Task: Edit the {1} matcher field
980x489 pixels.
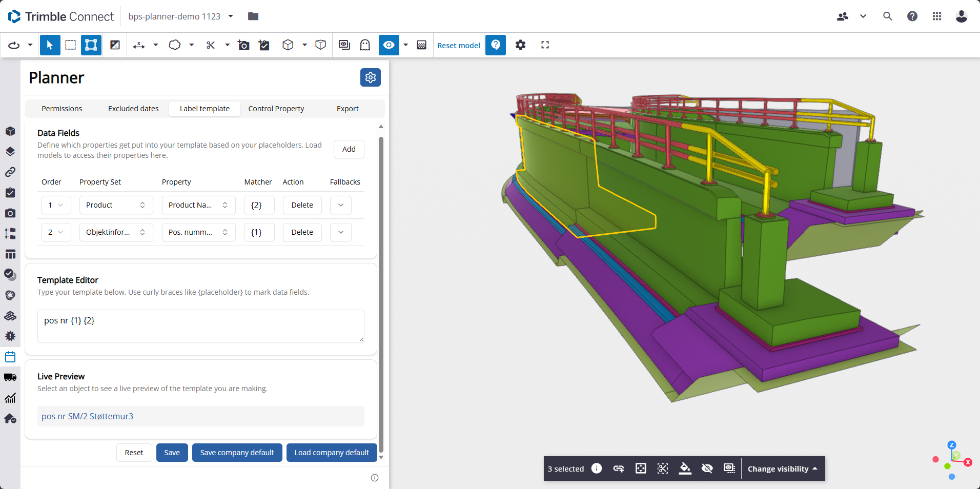Action: coord(259,232)
